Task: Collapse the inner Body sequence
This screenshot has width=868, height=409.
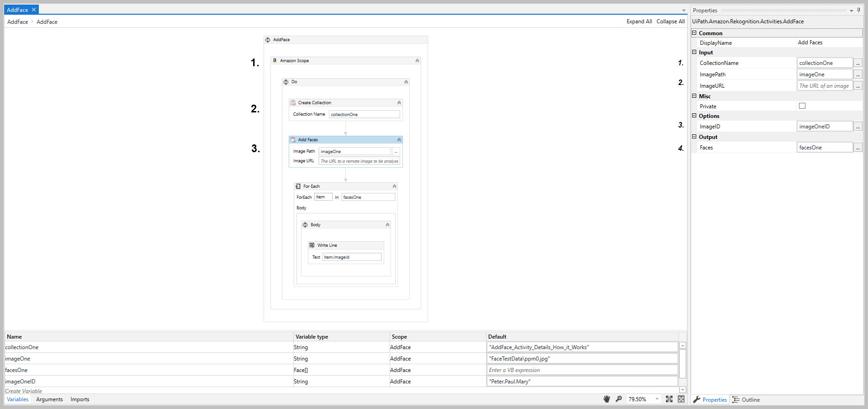Action: coord(387,225)
